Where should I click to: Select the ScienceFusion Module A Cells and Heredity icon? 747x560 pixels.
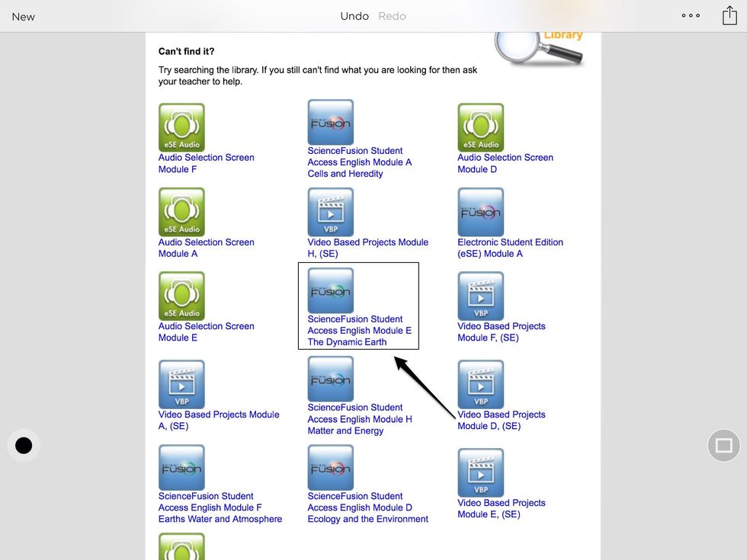tap(330, 122)
